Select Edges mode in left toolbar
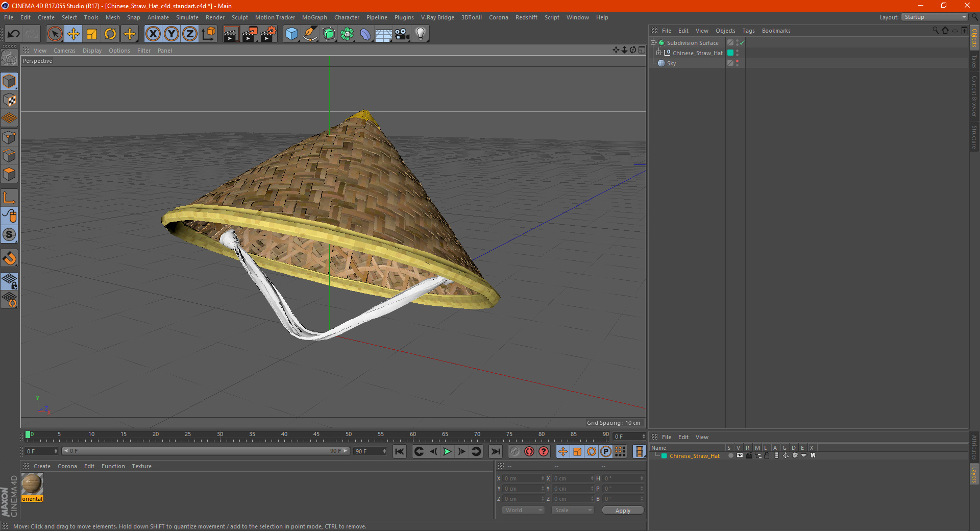Image resolution: width=980 pixels, height=531 pixels. tap(9, 156)
